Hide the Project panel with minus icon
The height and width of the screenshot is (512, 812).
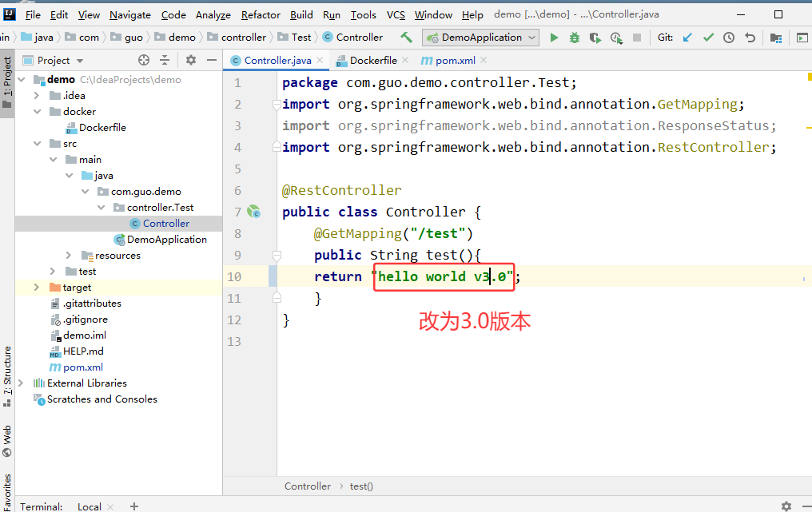(x=211, y=60)
